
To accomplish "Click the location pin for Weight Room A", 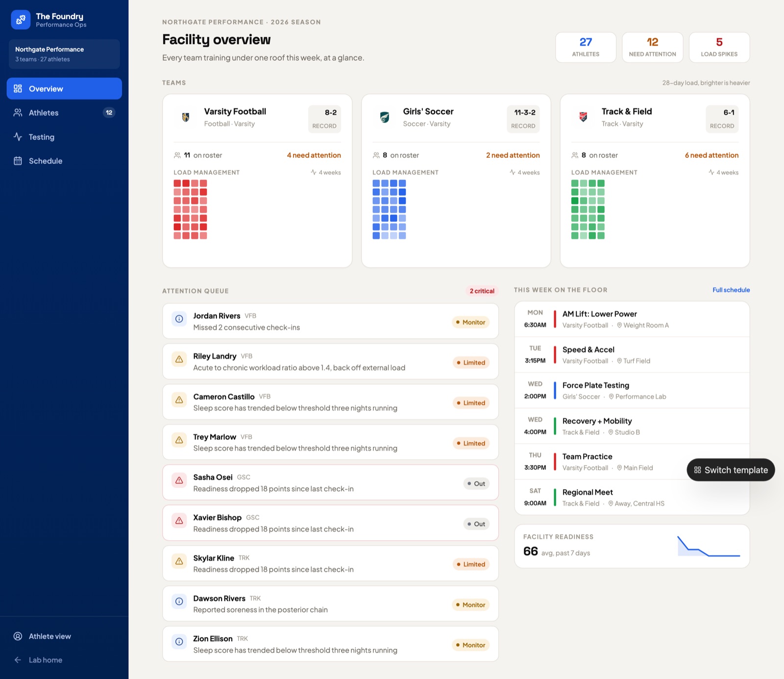I will click(619, 326).
